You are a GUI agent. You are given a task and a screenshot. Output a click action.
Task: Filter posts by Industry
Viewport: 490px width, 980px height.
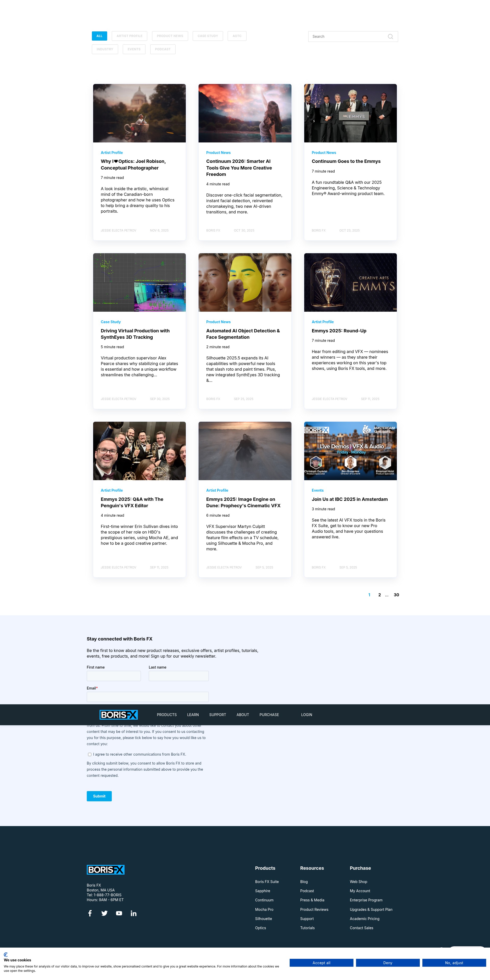[x=105, y=50]
